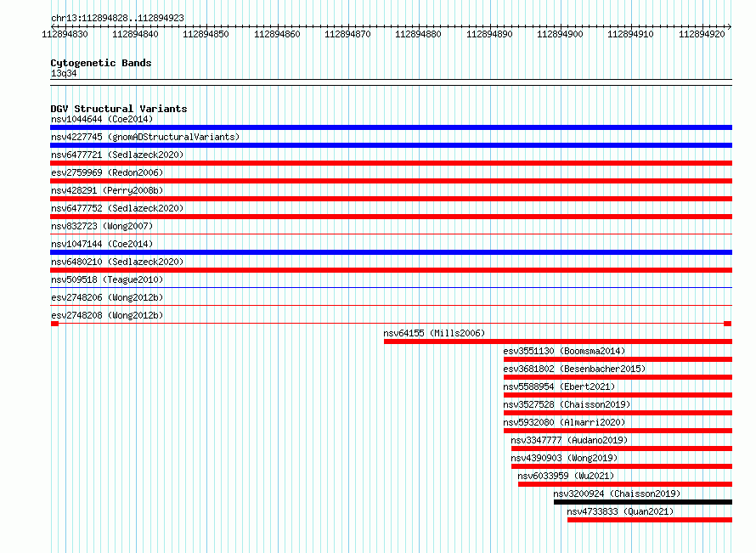756x553 pixels.
Task: Click the nsv832723 (Wong2007) label
Action: (102, 226)
